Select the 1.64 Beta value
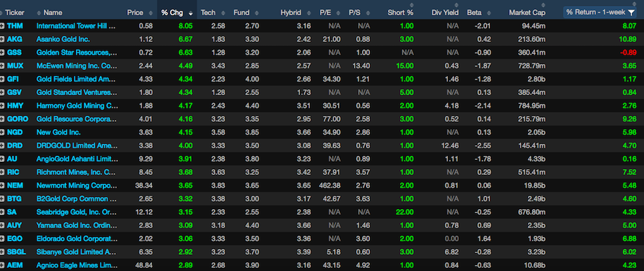This screenshot has width=644, height=271. (485, 238)
